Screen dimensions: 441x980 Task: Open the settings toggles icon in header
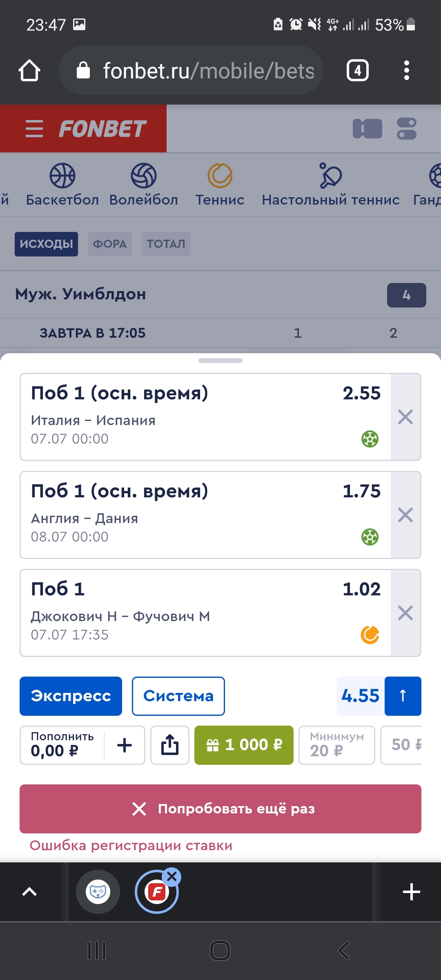click(x=407, y=129)
